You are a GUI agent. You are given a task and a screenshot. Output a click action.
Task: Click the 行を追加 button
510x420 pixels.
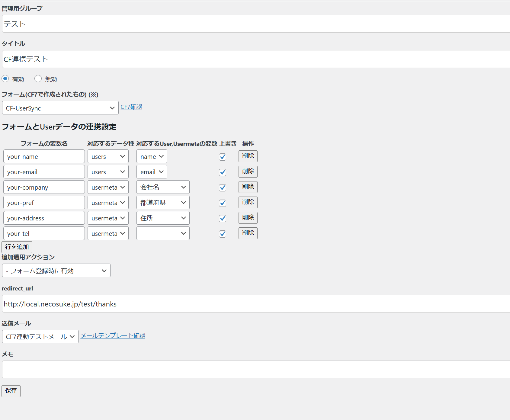click(17, 247)
